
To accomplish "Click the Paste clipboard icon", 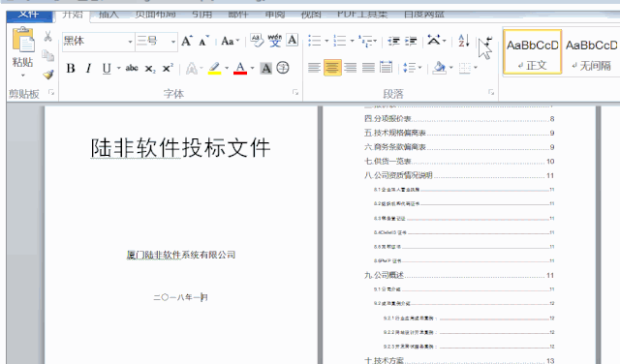I will coord(23,40).
